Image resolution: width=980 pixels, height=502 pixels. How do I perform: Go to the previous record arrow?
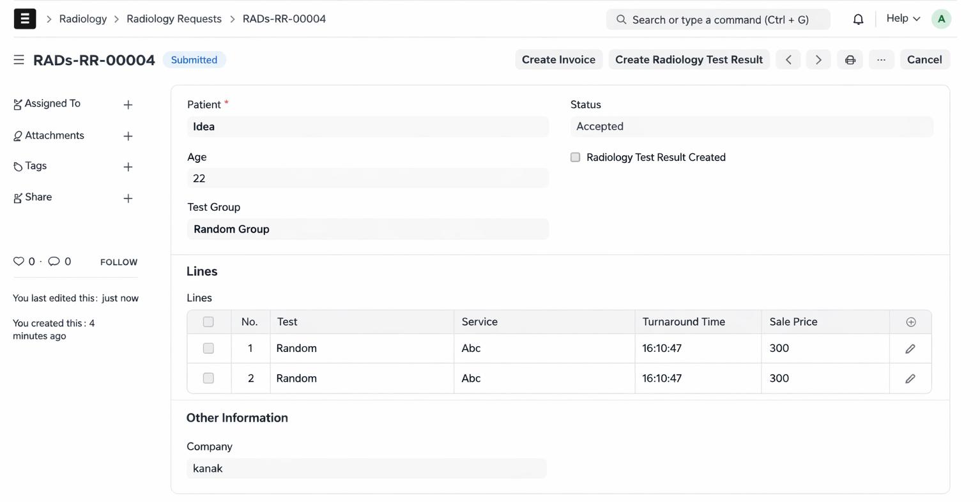coord(788,59)
